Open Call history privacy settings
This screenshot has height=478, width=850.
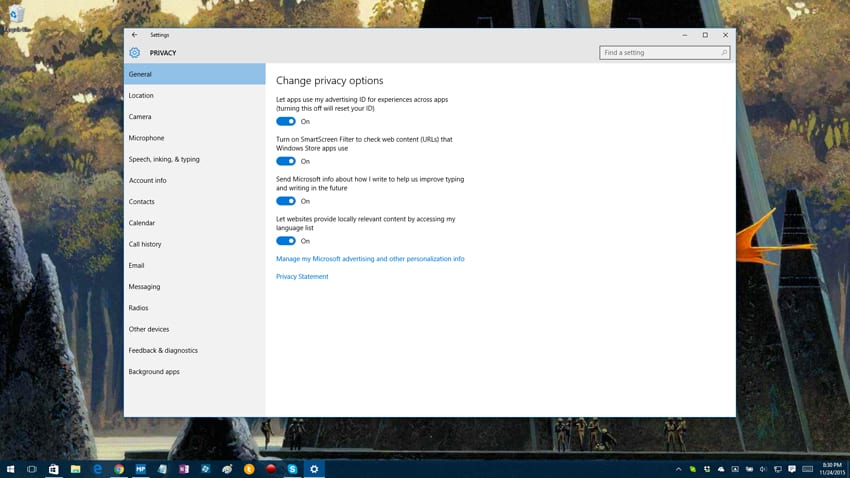[x=195, y=244]
